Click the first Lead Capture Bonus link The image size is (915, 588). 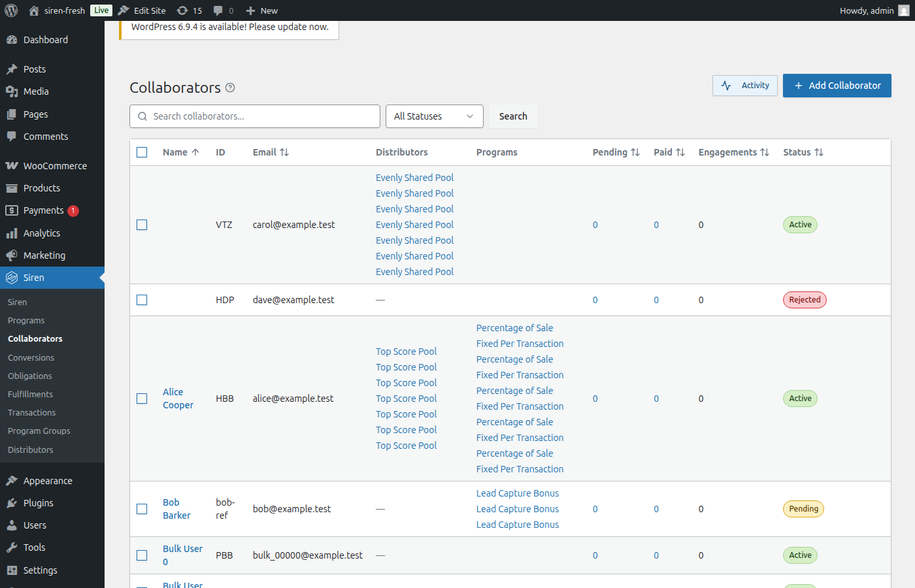click(518, 493)
